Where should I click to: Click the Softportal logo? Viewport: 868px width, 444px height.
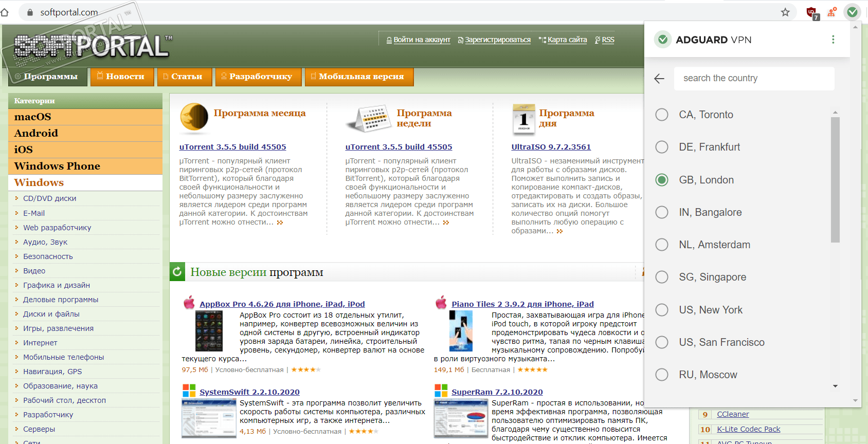[92, 46]
